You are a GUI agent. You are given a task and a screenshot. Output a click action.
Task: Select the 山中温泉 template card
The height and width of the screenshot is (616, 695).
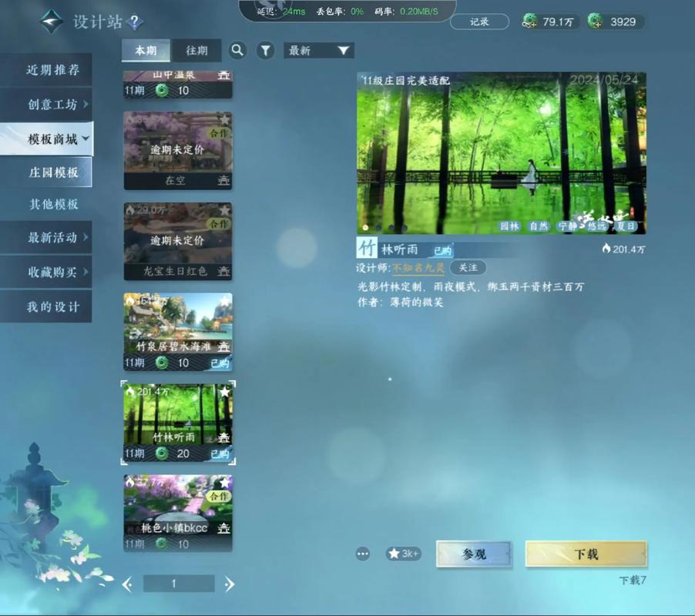point(178,84)
